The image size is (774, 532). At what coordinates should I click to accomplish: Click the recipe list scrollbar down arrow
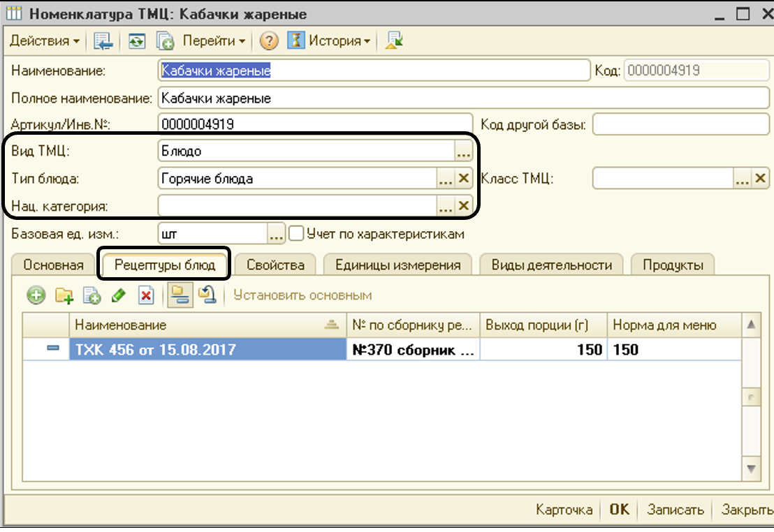coord(752,468)
